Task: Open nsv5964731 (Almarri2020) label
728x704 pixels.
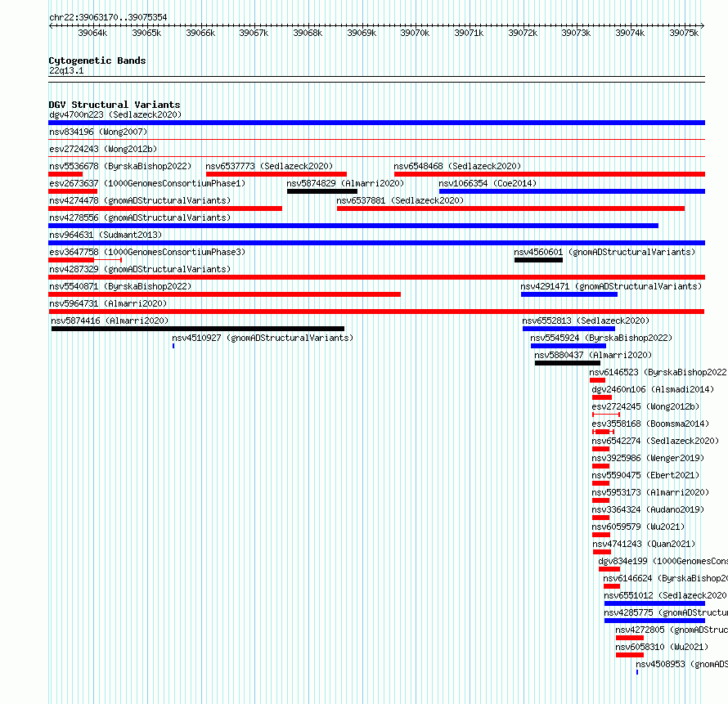Action: pos(108,303)
